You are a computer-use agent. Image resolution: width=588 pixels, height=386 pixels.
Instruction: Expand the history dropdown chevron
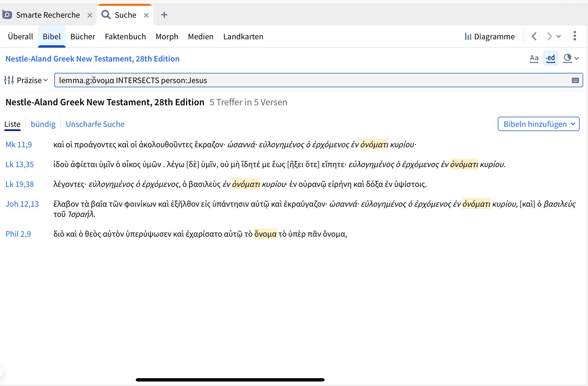coord(559,36)
